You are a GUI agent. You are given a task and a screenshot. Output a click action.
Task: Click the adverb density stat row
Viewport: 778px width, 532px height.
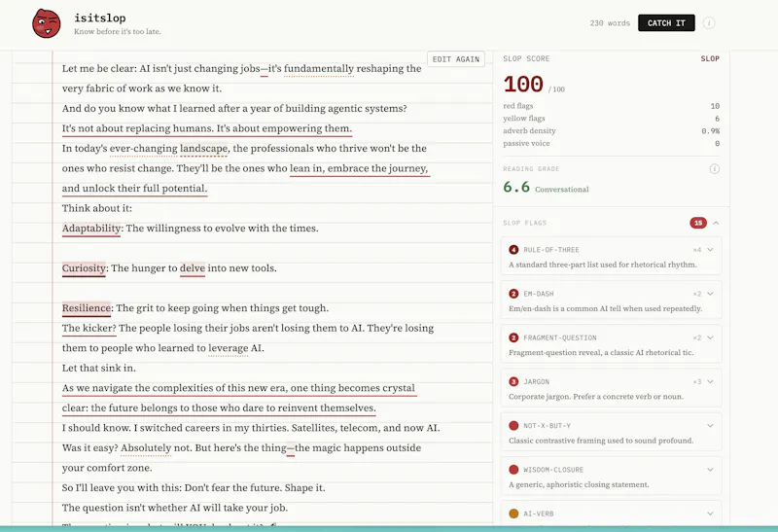click(611, 130)
